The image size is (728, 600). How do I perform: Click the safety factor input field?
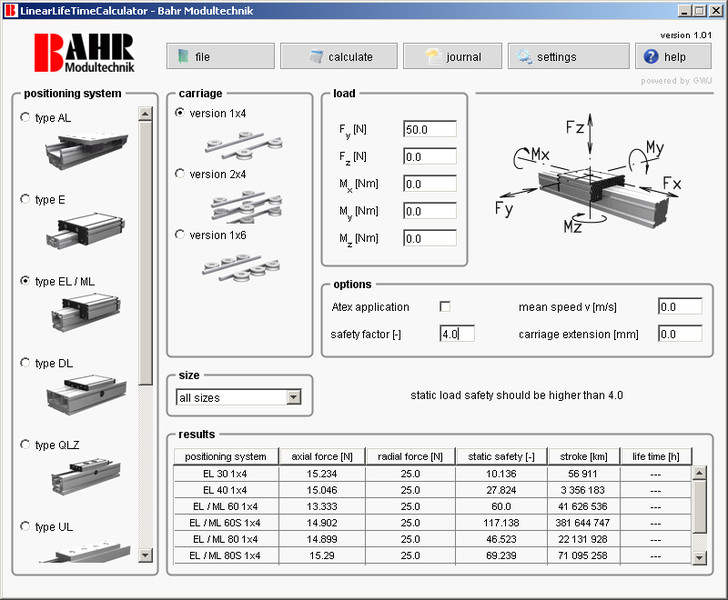point(456,334)
